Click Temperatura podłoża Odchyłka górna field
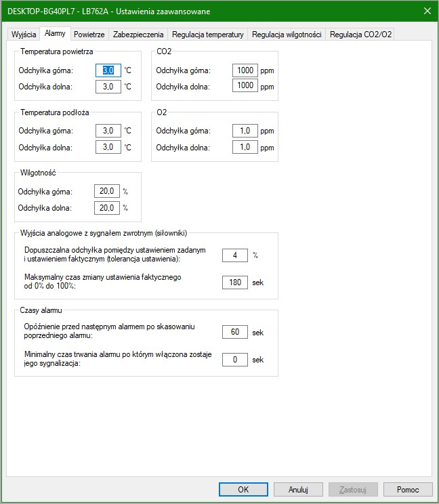The width and height of the screenshot is (439, 504). click(x=108, y=131)
